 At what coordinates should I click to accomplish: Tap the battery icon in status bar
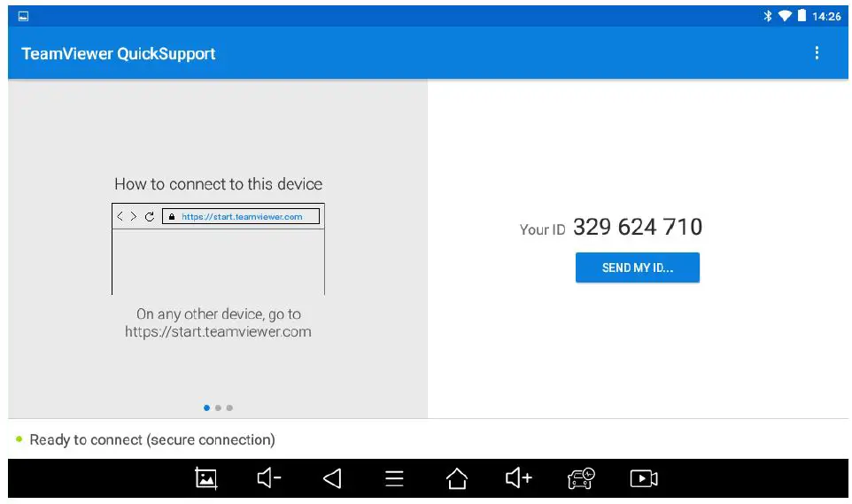click(x=802, y=16)
